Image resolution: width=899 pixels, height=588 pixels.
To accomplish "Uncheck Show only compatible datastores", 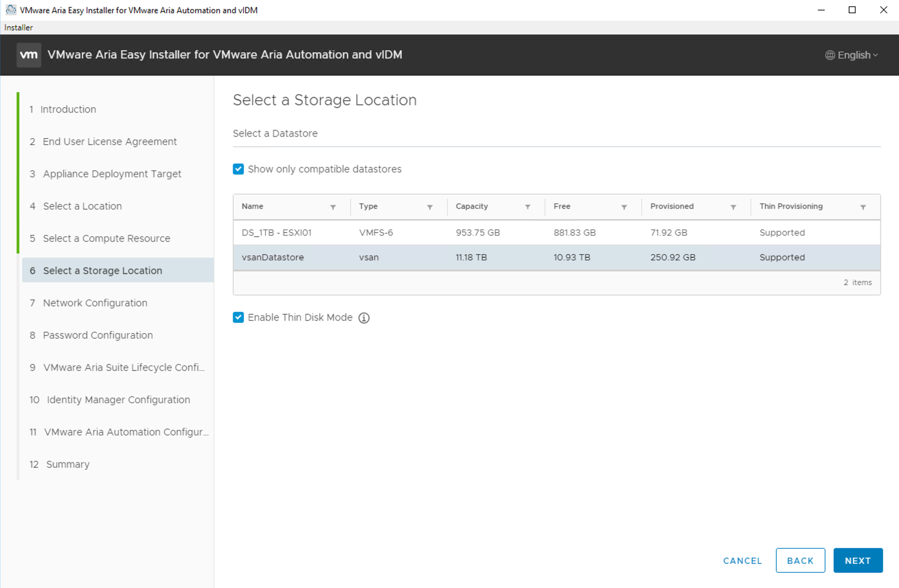I will click(x=238, y=169).
